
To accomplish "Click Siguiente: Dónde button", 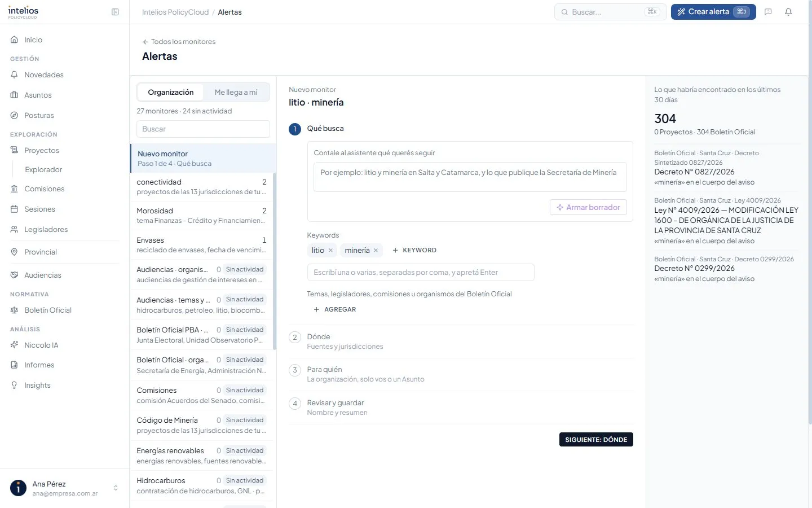I will (x=596, y=440).
